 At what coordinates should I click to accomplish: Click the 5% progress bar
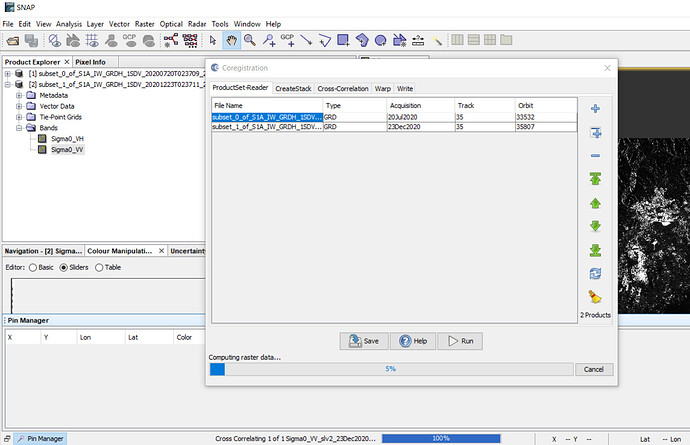point(391,369)
